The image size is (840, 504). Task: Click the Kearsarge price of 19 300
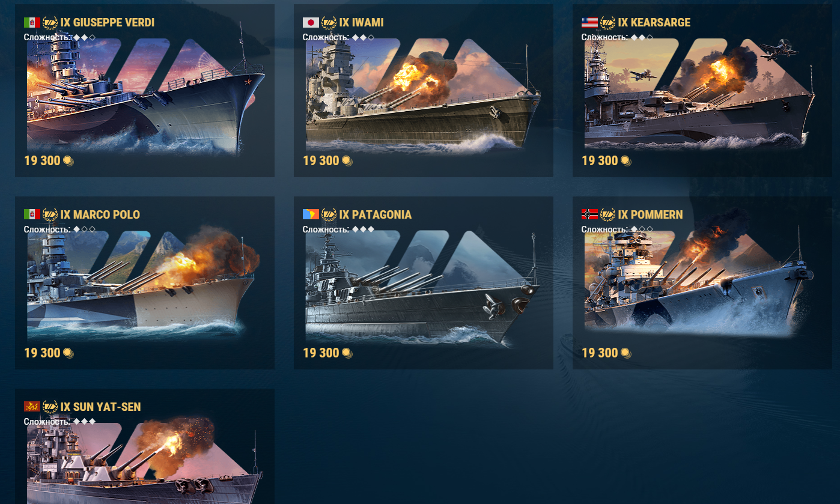pos(600,161)
